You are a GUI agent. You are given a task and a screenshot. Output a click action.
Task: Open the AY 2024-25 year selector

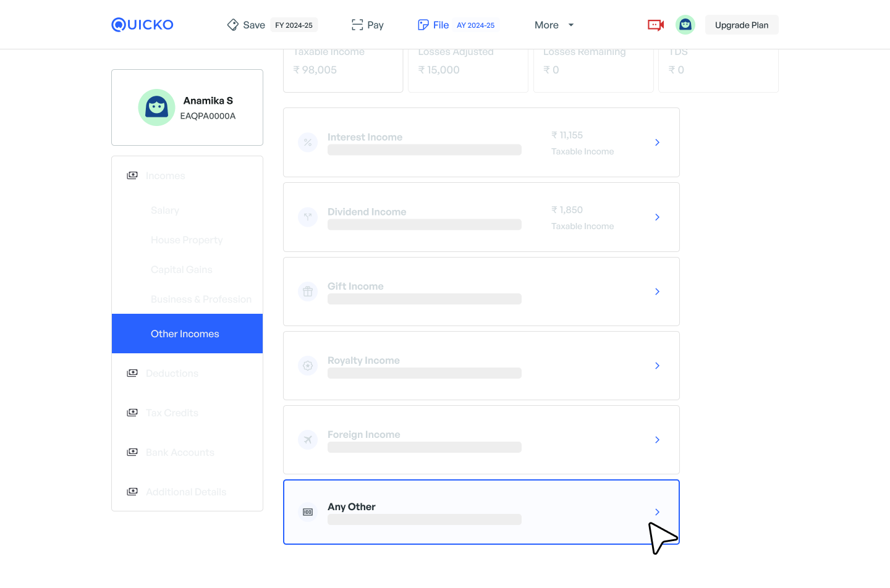[x=475, y=25]
